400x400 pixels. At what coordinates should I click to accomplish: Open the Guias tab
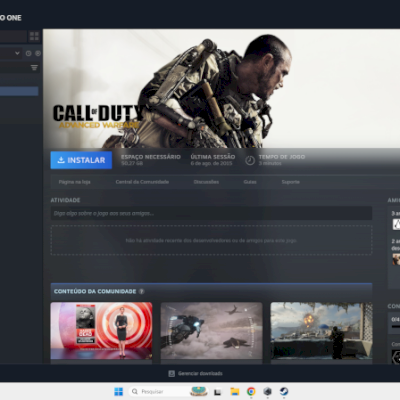[250, 182]
